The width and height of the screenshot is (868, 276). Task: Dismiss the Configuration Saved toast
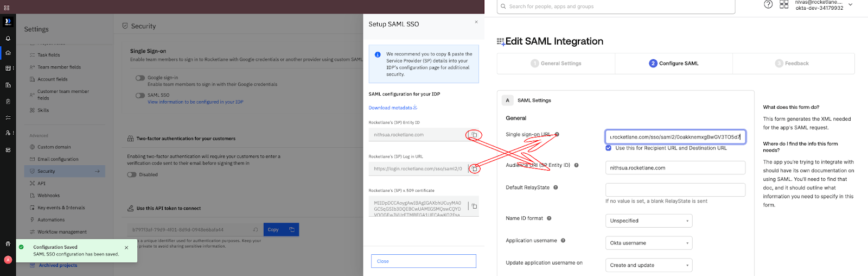[126, 247]
